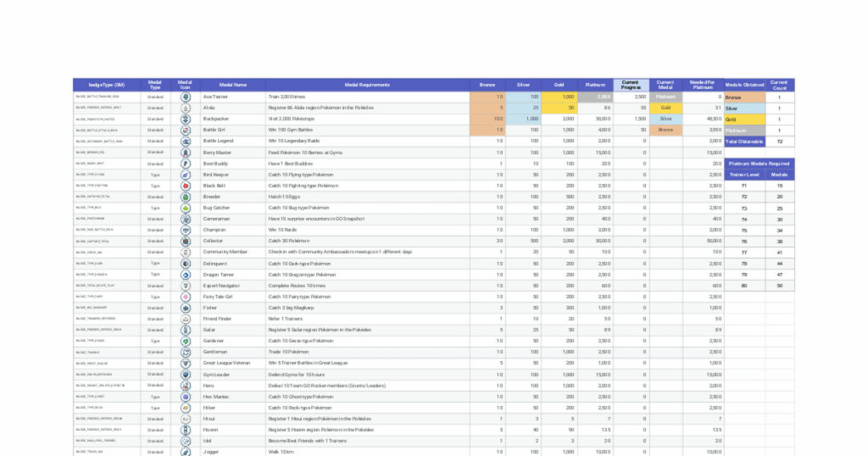Click the Best Buddy medal icon

tap(186, 164)
